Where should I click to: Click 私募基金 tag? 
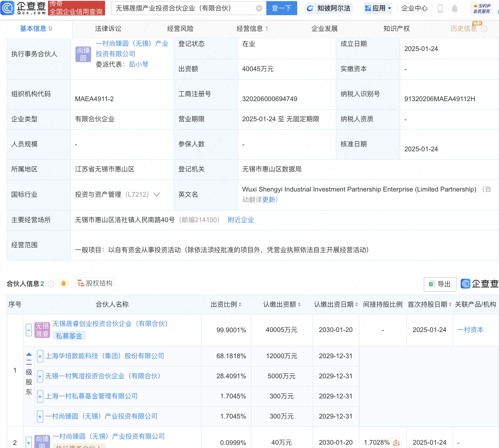(69, 336)
